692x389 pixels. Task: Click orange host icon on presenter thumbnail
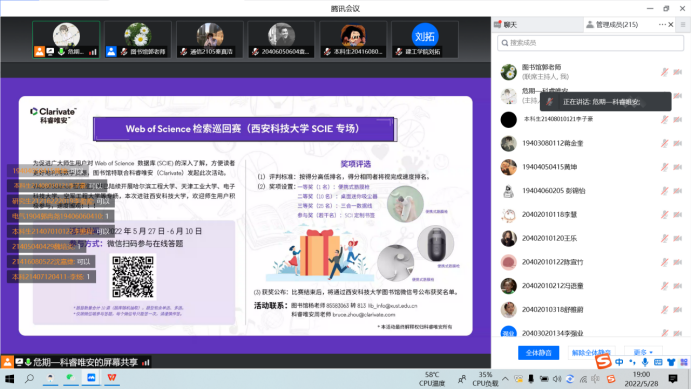(x=39, y=52)
